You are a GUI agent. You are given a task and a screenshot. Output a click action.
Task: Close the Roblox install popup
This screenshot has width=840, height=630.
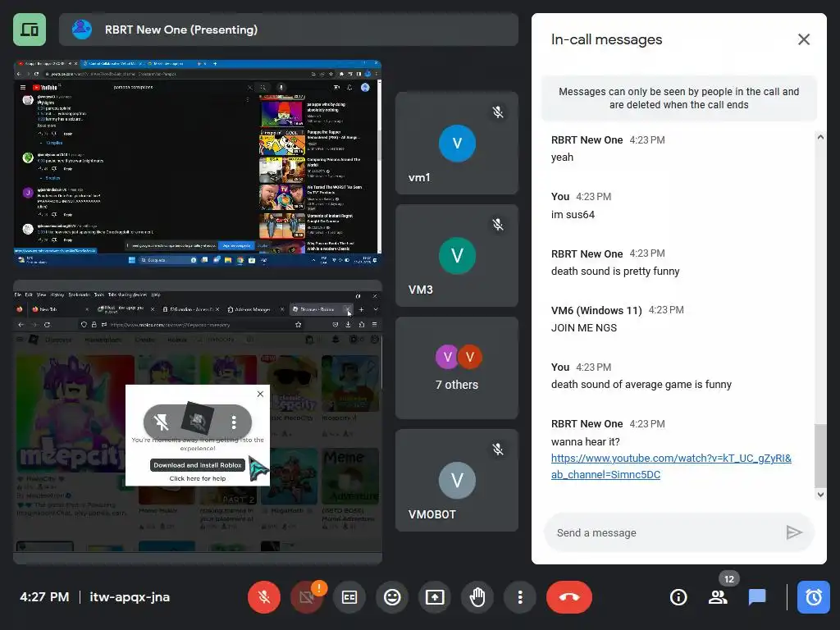point(260,394)
